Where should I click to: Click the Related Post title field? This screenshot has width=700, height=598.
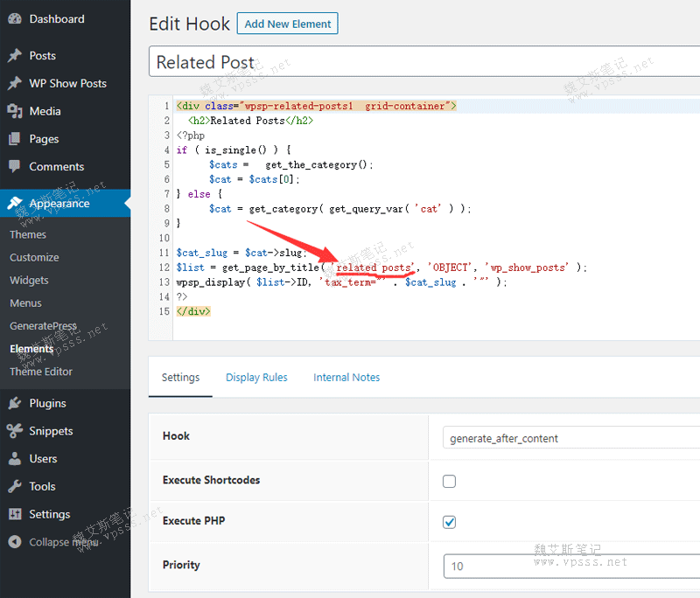pyautogui.click(x=424, y=61)
